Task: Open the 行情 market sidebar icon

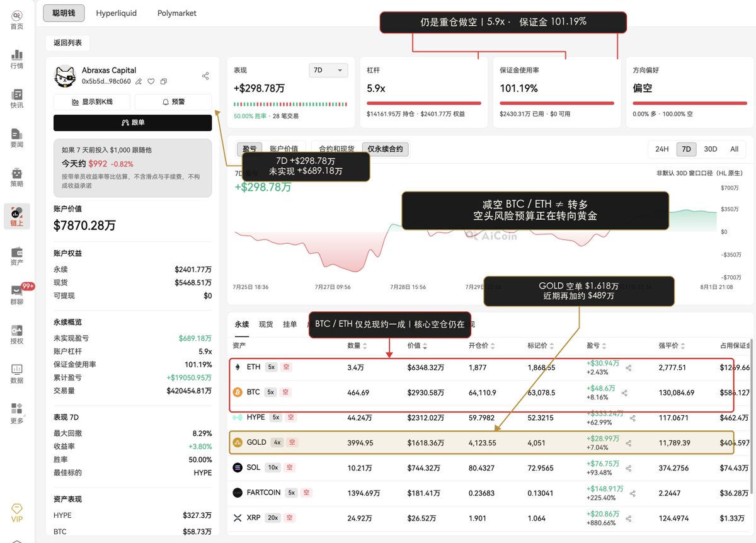Action: pos(17,59)
